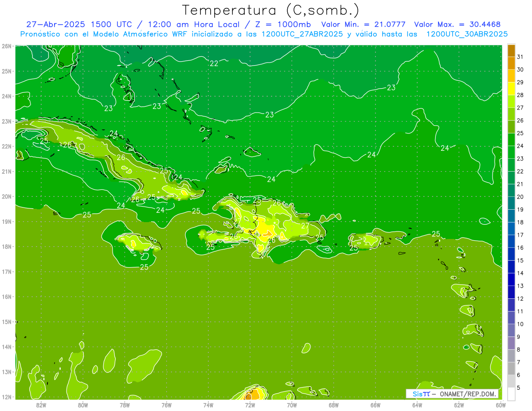This screenshot has height=411, width=532.
Task: Click the 60W longitude label
Action: 501,405
